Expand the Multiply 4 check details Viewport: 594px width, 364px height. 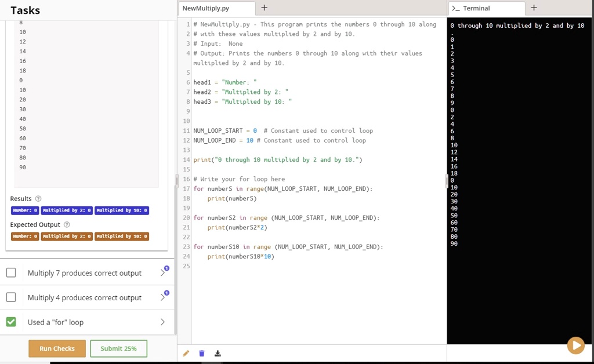coord(162,297)
